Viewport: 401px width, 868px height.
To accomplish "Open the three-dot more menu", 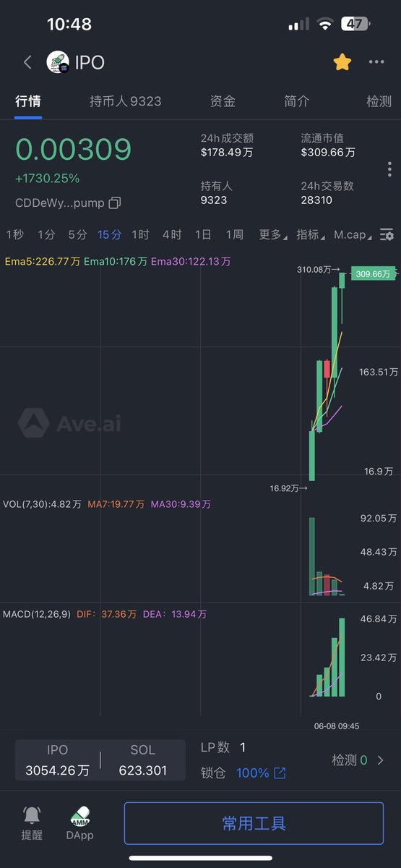I will pyautogui.click(x=376, y=62).
